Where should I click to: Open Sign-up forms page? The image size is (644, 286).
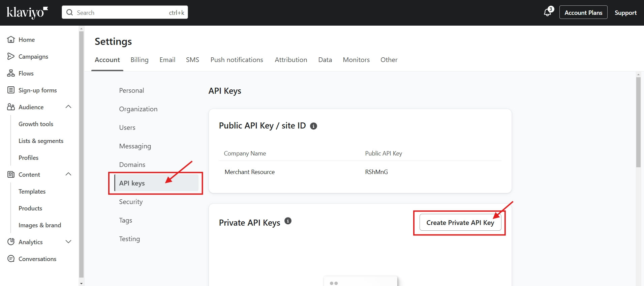[38, 90]
